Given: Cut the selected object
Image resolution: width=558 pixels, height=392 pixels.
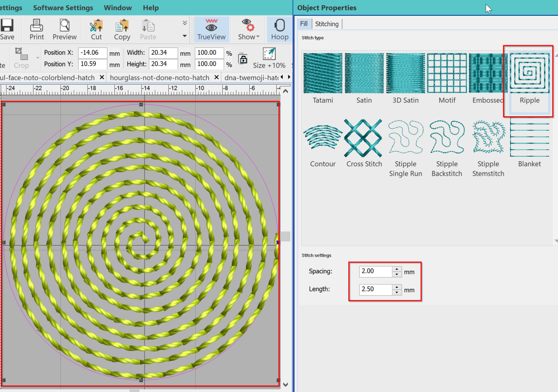Looking at the screenshot, I should (x=96, y=29).
